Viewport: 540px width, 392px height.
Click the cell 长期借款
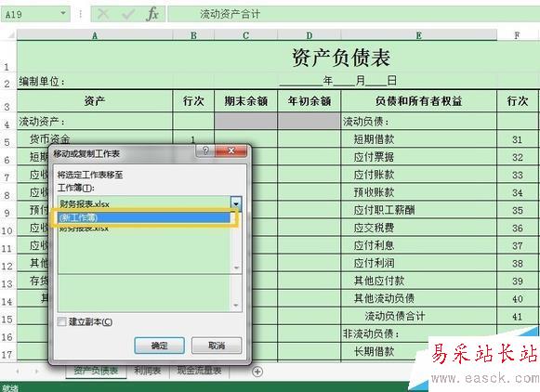[418, 352]
